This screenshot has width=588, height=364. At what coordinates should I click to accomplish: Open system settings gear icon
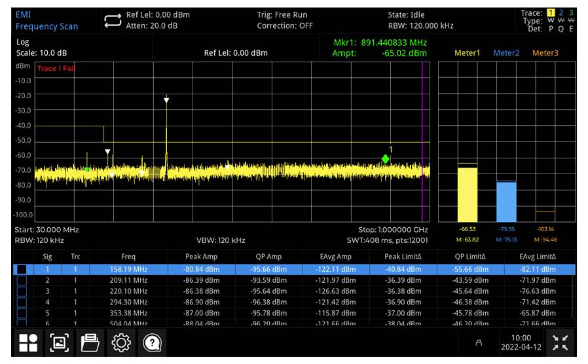[x=120, y=343]
